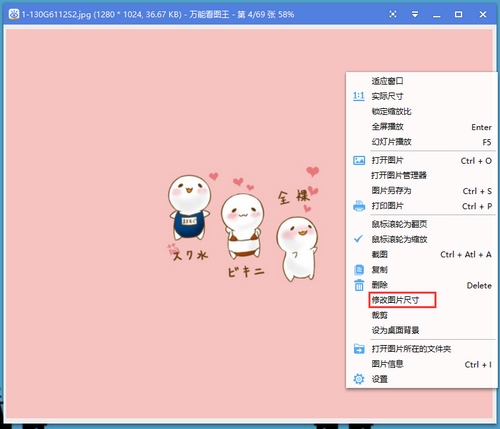Click the Enter shortcut label
Viewport: 500px width, 429px height.
(482, 127)
